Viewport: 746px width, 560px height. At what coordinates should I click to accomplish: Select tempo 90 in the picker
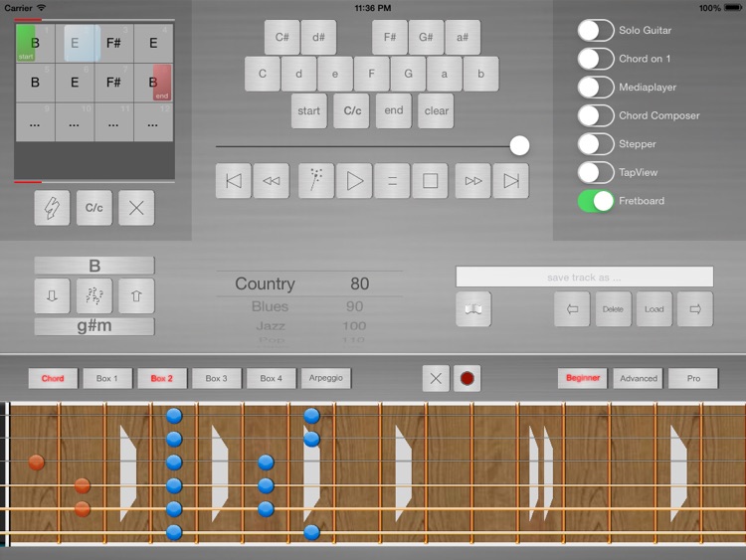[354, 306]
